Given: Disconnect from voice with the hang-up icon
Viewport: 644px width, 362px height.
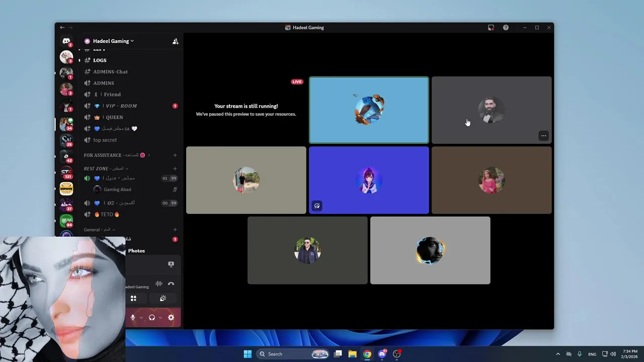Looking at the screenshot, I should 171,284.
